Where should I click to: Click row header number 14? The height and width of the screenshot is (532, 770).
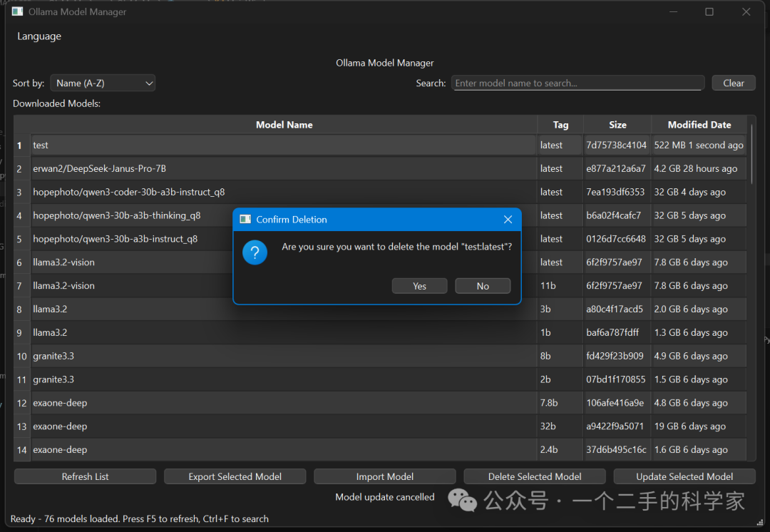(x=21, y=450)
